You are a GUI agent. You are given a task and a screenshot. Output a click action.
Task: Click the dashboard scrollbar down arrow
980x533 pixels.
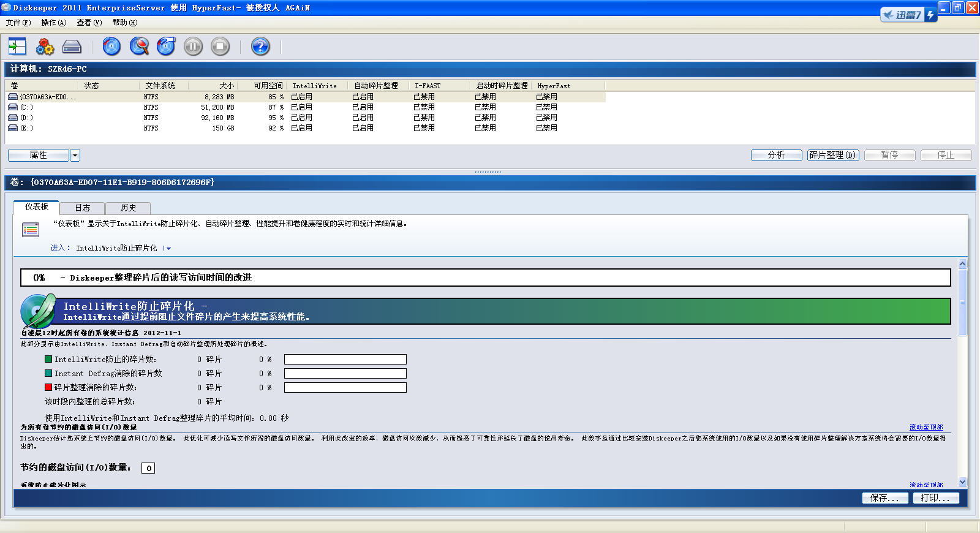click(962, 482)
